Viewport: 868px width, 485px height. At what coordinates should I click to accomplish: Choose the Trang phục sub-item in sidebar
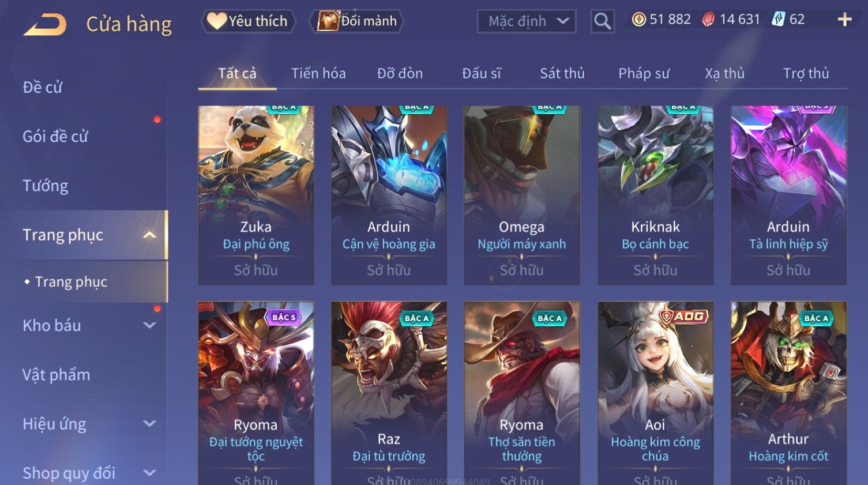click(x=71, y=281)
